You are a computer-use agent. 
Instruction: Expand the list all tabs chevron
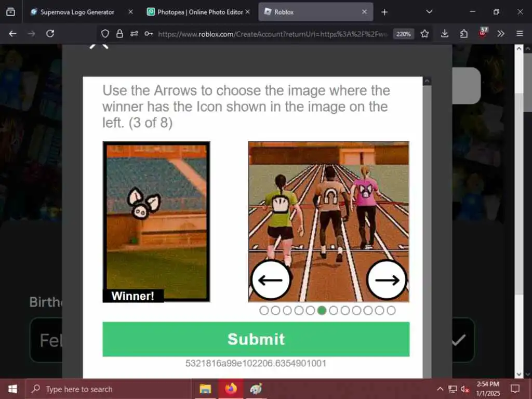click(429, 12)
